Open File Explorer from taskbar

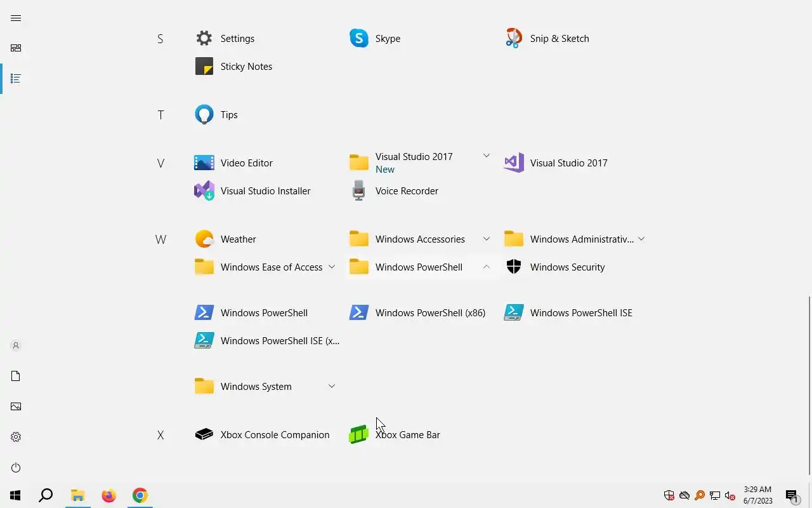pyautogui.click(x=77, y=495)
